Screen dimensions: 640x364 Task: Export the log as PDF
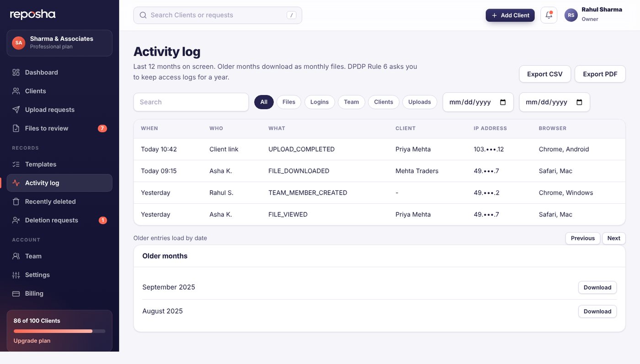600,74
